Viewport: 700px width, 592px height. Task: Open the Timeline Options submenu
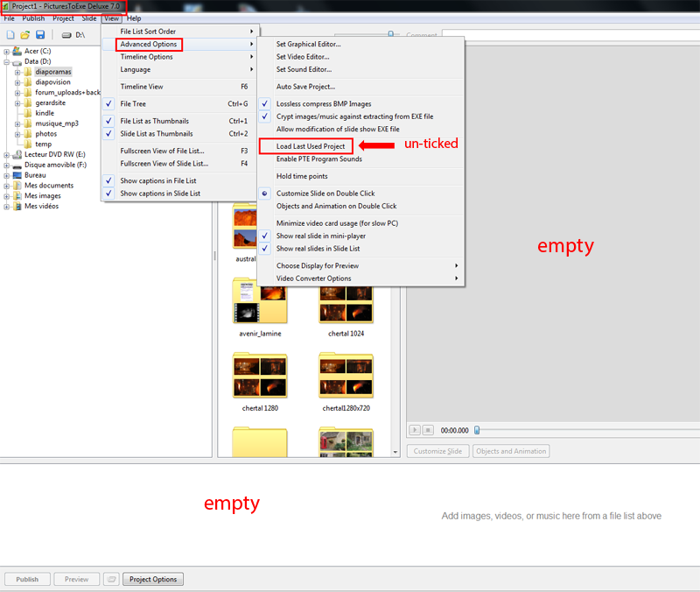(146, 57)
